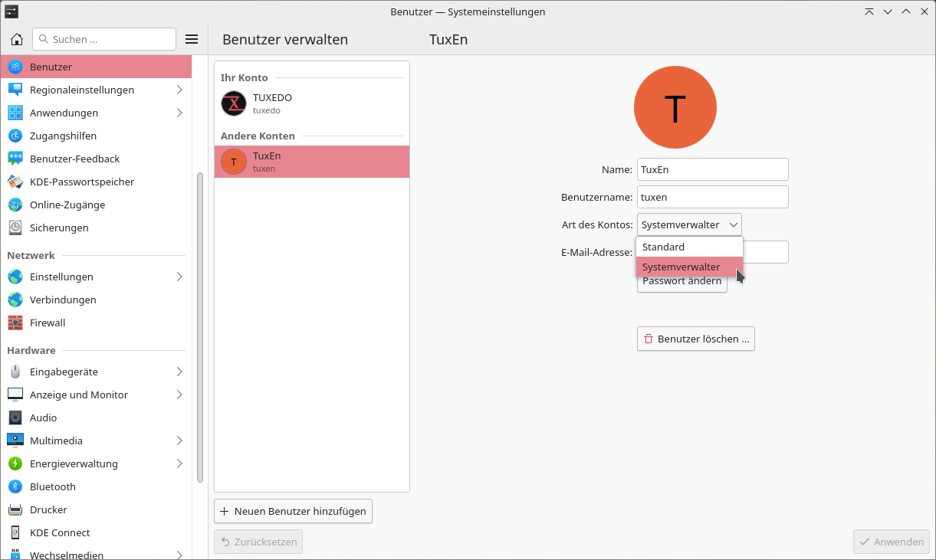This screenshot has height=560, width=936.
Task: Click the large orange T profile picture
Action: point(675,107)
